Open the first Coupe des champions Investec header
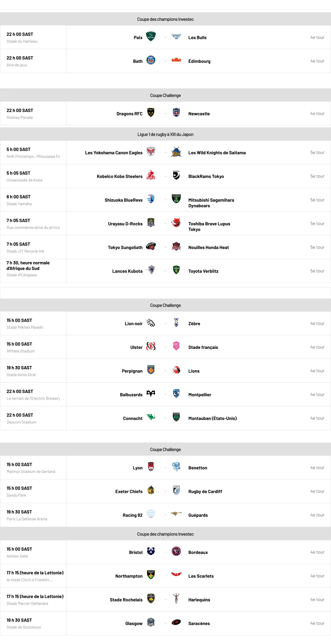 click(x=165, y=19)
